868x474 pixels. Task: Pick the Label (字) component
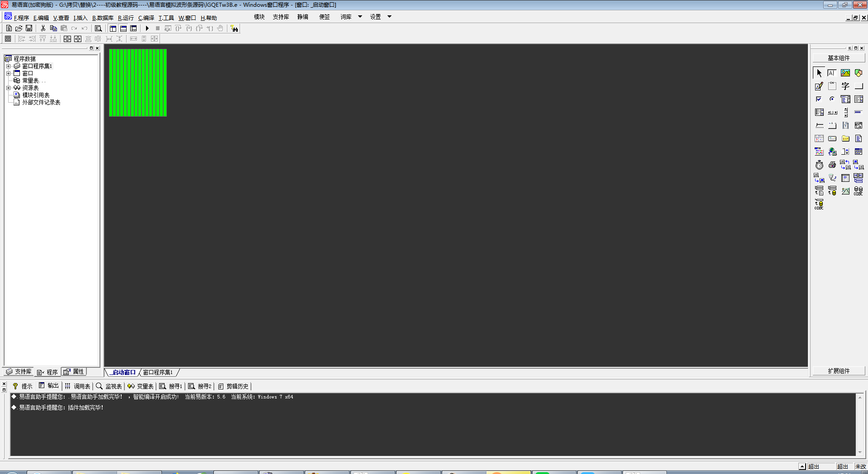[845, 86]
